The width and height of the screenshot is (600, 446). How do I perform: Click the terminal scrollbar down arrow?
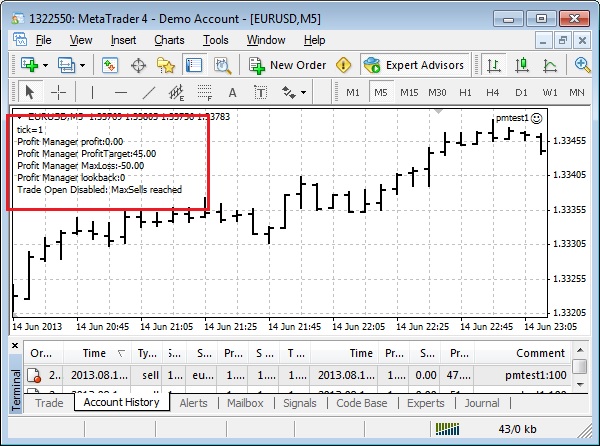pos(580,384)
